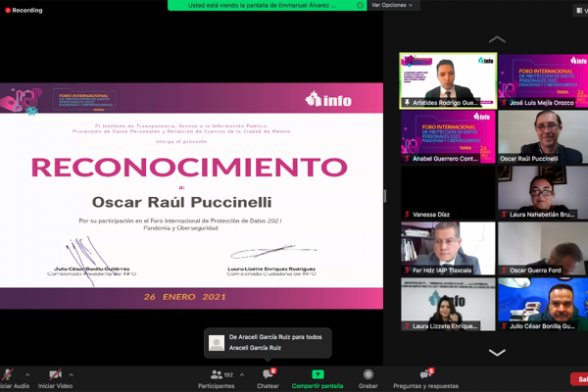Click the red Salir leave button

coord(579,379)
